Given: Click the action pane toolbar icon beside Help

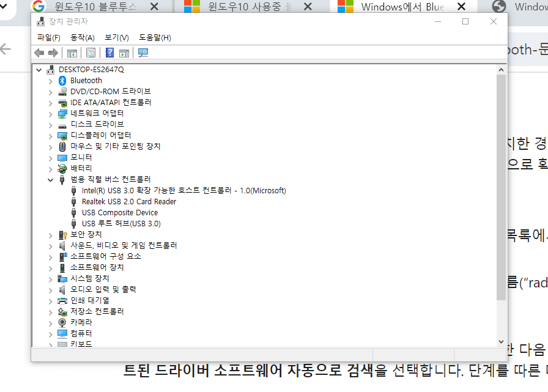Looking at the screenshot, I should coord(124,53).
